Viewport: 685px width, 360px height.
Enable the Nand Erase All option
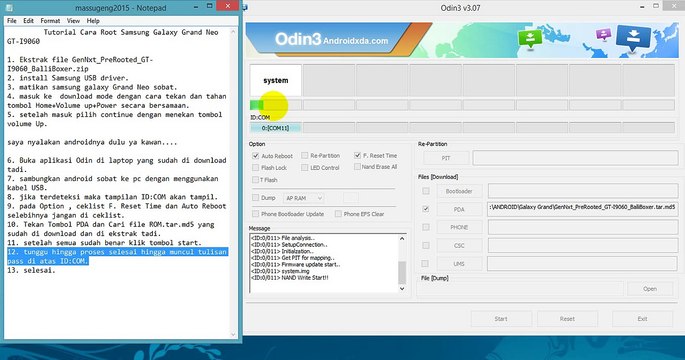pos(357,166)
